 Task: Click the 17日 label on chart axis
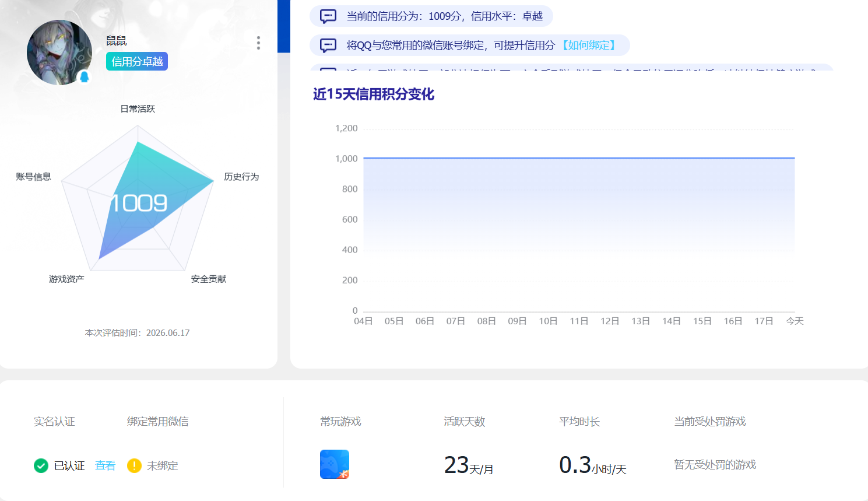(764, 321)
